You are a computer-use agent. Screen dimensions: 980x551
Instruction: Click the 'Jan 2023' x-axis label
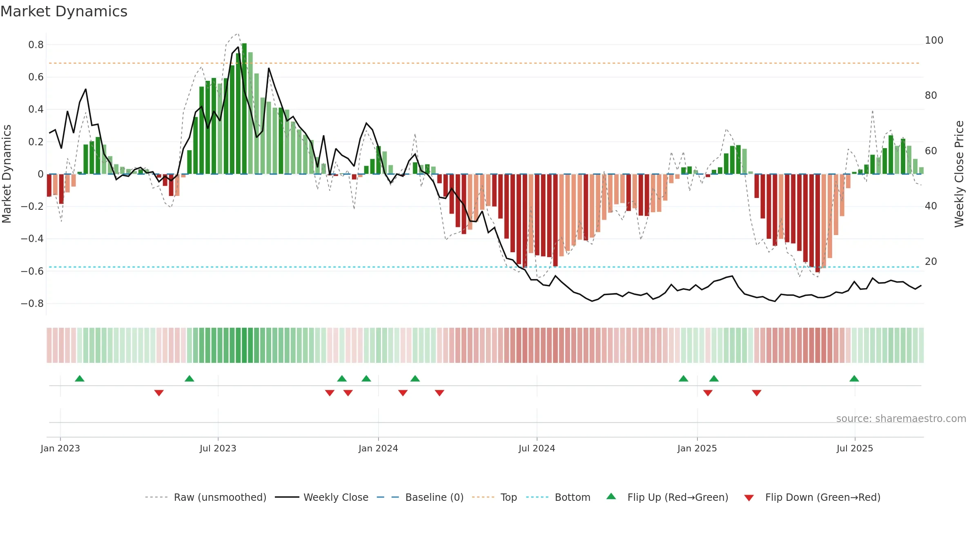(60, 448)
